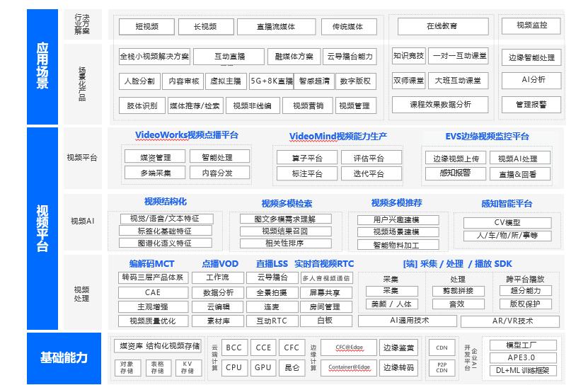
Task: Select the 视频结构化 heading
Action: 166,202
